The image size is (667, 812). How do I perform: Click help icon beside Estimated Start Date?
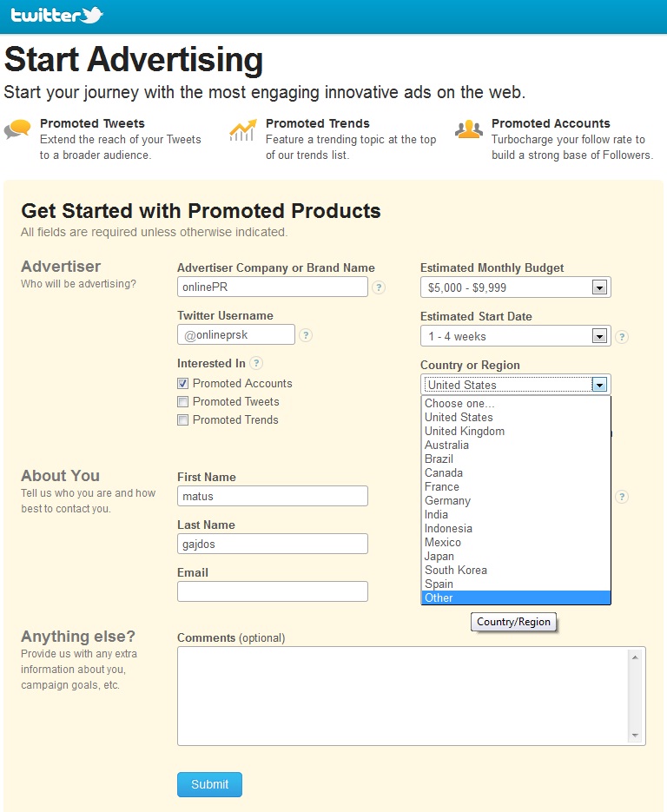[x=622, y=337]
